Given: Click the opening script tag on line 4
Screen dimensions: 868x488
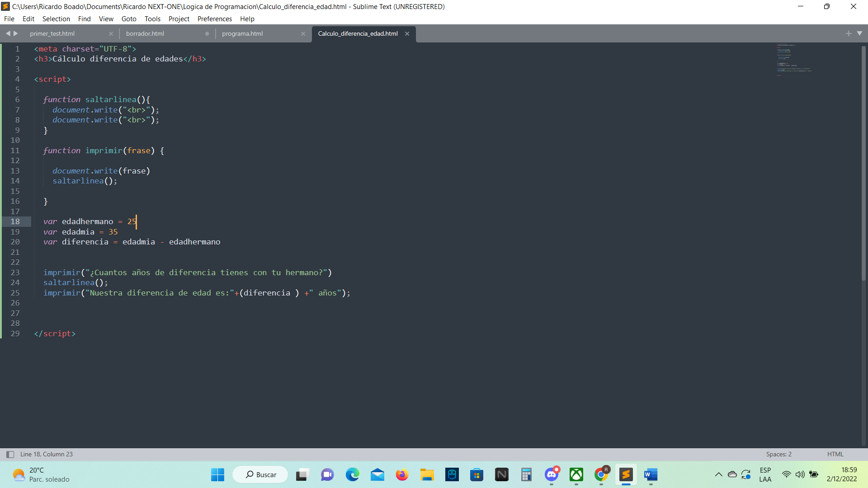Looking at the screenshot, I should tap(52, 79).
